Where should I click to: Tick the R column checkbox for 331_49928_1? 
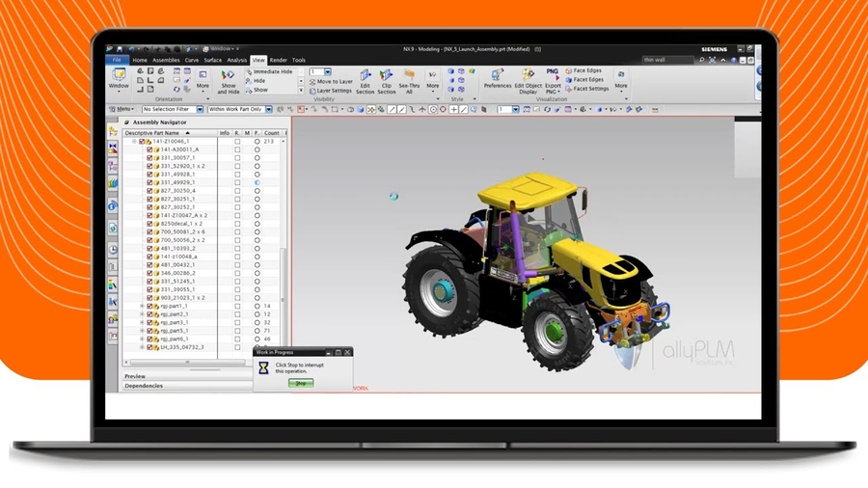pyautogui.click(x=237, y=175)
